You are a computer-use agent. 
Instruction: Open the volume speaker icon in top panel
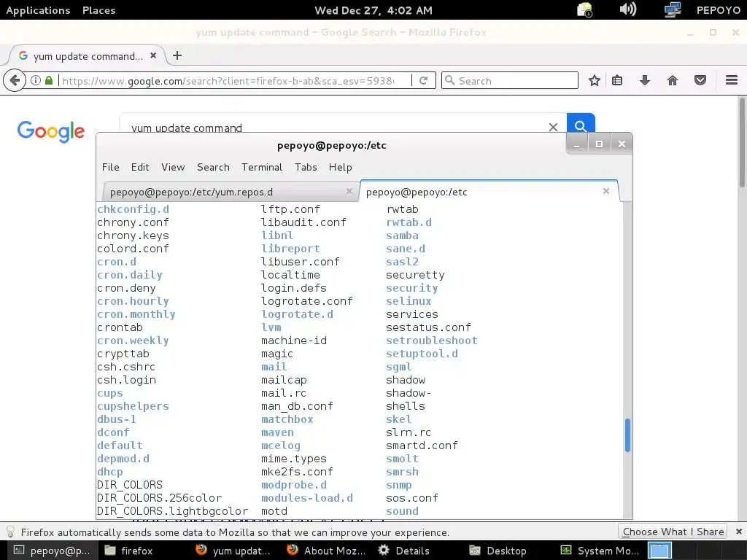(627, 9)
